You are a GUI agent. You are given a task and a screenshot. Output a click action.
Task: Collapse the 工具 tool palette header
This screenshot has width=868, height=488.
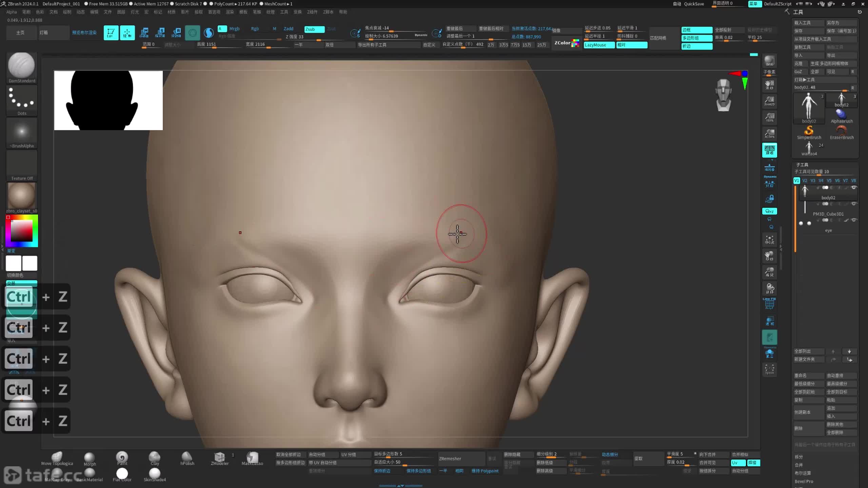pyautogui.click(x=798, y=12)
